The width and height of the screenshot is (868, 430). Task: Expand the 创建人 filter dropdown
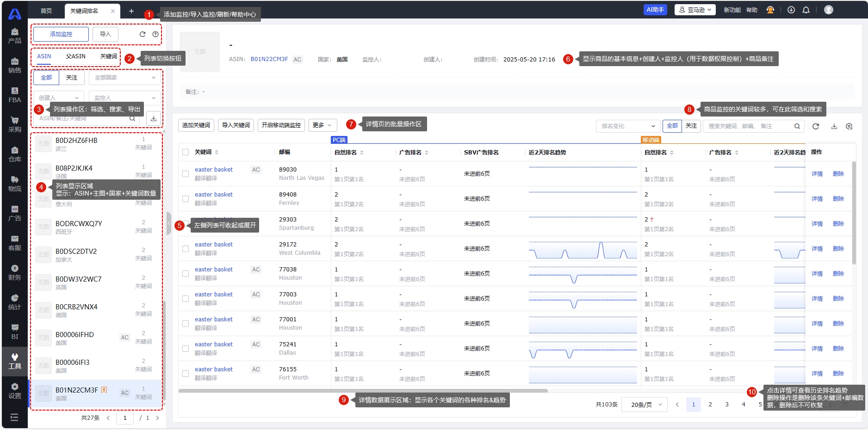[59, 98]
